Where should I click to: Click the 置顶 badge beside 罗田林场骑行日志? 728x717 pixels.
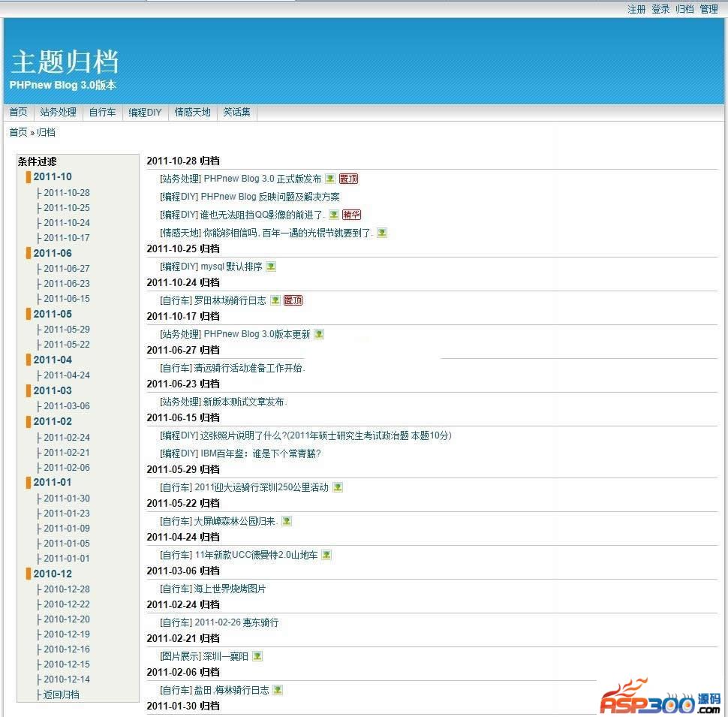click(293, 300)
